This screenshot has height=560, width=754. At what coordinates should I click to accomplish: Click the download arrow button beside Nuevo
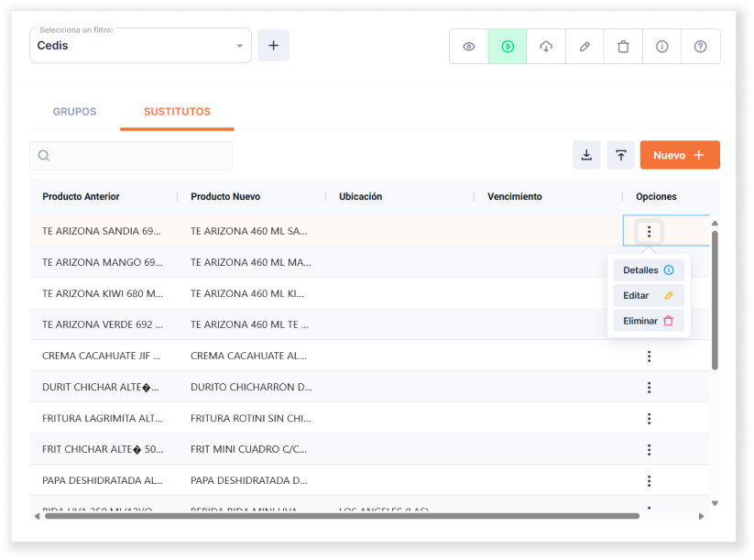(x=586, y=155)
